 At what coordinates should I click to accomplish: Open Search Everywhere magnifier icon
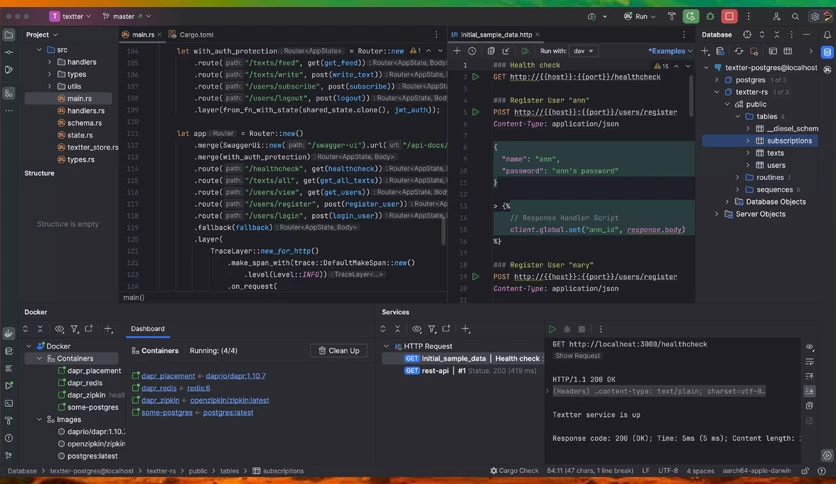(x=795, y=17)
